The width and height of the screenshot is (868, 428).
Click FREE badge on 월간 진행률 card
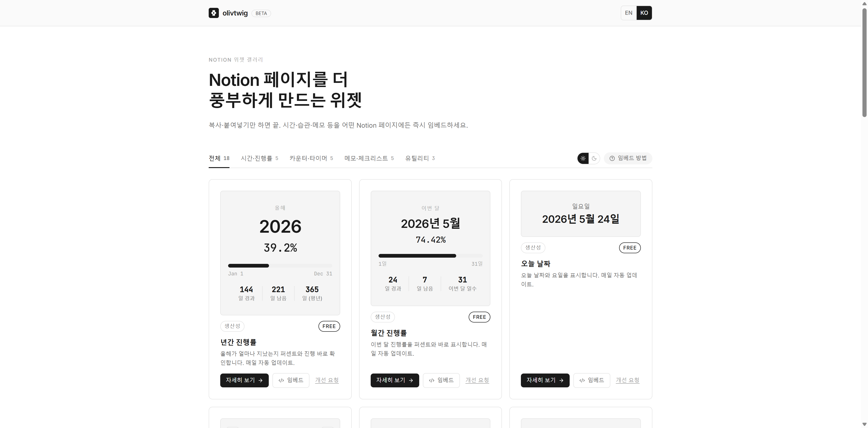pyautogui.click(x=479, y=317)
